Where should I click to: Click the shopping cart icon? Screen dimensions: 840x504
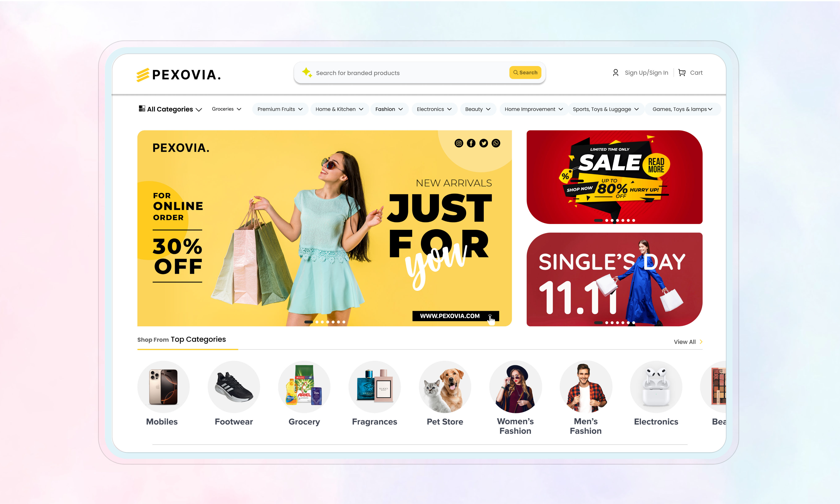682,73
